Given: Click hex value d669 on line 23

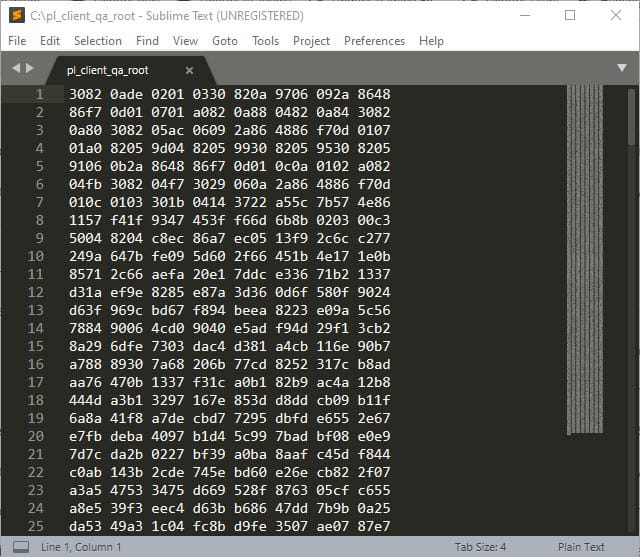Looking at the screenshot, I should click(x=209, y=490).
